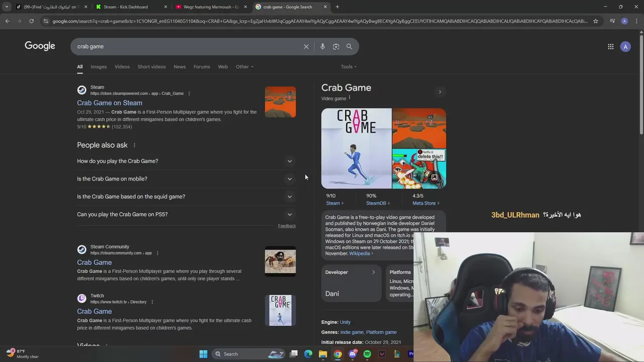Open Google Lens image search icon

336,46
